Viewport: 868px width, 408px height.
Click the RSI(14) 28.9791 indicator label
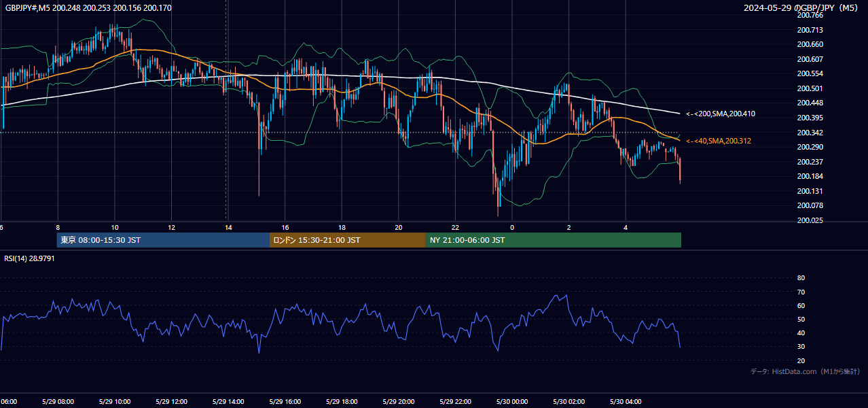(29, 258)
